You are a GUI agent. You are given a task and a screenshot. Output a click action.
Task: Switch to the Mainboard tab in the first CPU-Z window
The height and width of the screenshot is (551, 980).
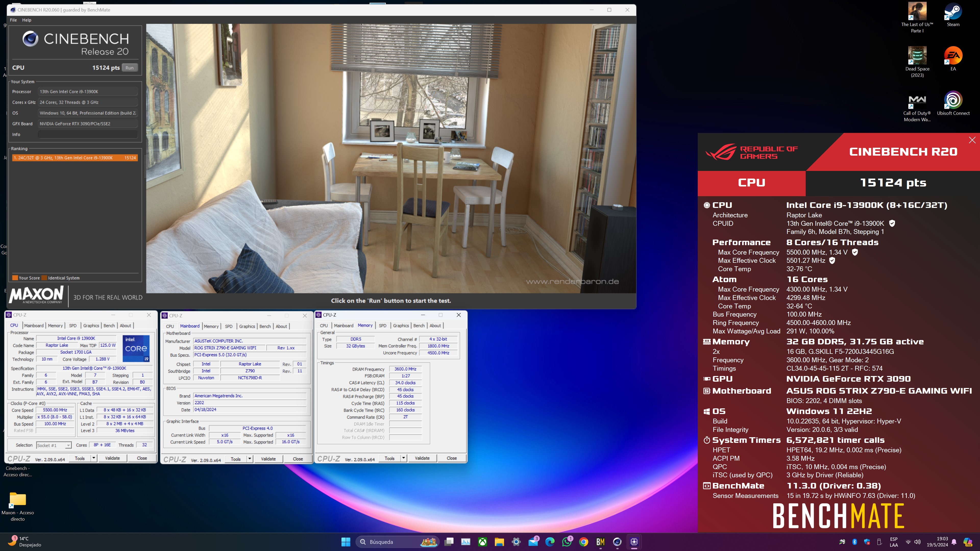pyautogui.click(x=34, y=325)
